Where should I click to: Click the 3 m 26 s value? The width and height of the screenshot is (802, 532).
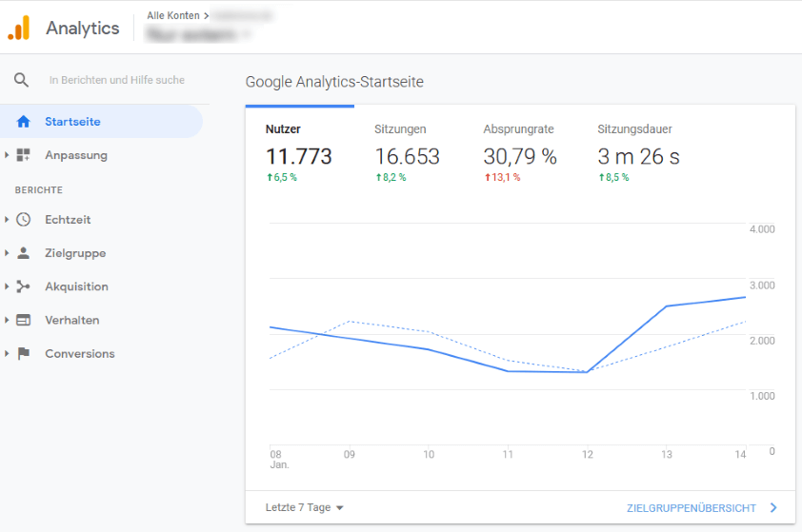639,156
